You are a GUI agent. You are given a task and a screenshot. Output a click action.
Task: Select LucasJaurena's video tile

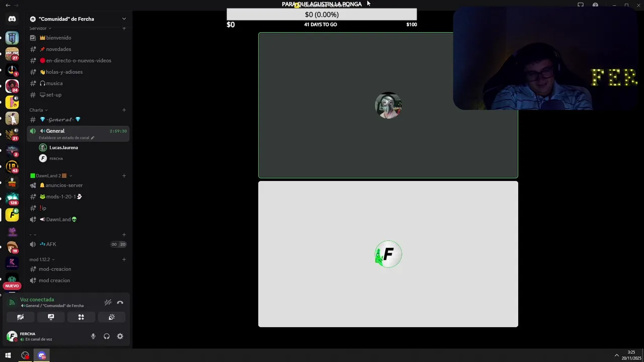click(x=388, y=105)
